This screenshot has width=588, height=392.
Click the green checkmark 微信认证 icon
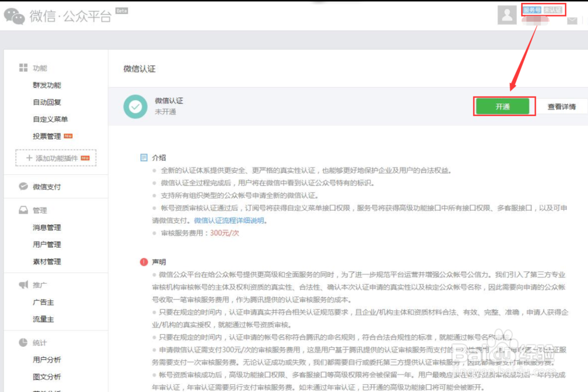coord(135,107)
